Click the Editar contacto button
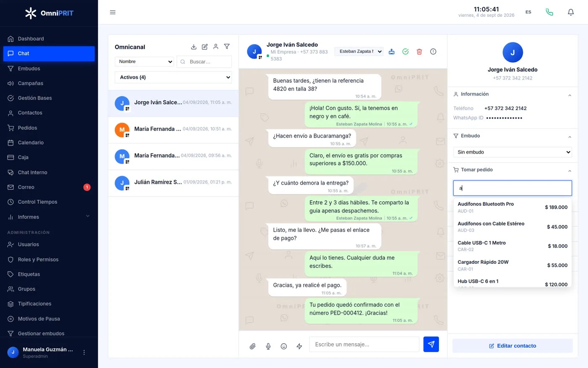588x368 pixels. 512,346
